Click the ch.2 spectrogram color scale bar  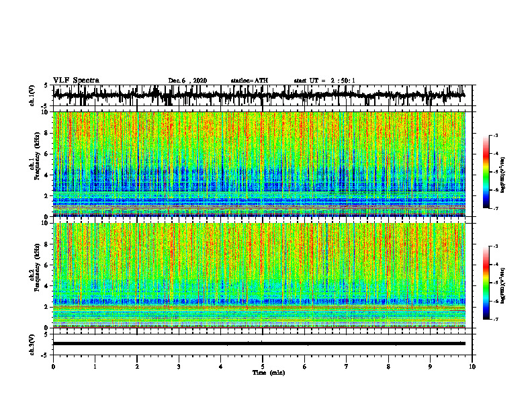pos(486,283)
